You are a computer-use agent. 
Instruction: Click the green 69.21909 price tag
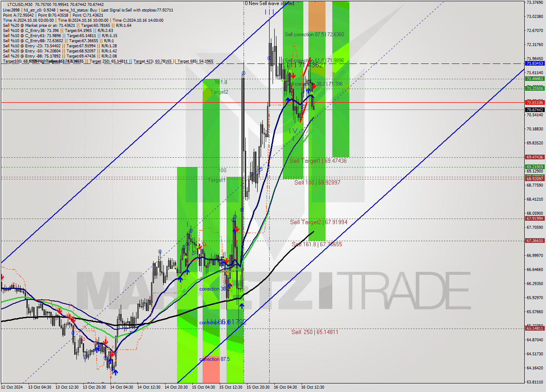pos(534,167)
